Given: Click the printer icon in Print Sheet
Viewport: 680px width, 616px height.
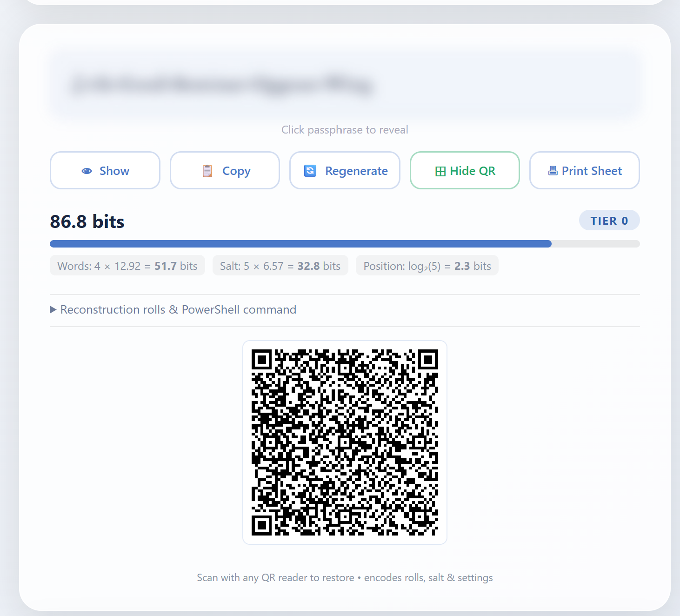Looking at the screenshot, I should pos(553,171).
